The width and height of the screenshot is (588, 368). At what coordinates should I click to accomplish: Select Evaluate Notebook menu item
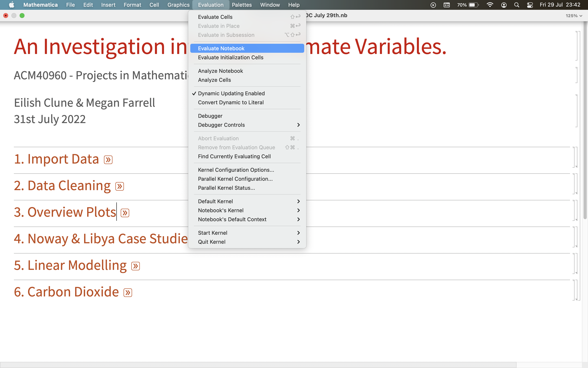[x=247, y=48]
